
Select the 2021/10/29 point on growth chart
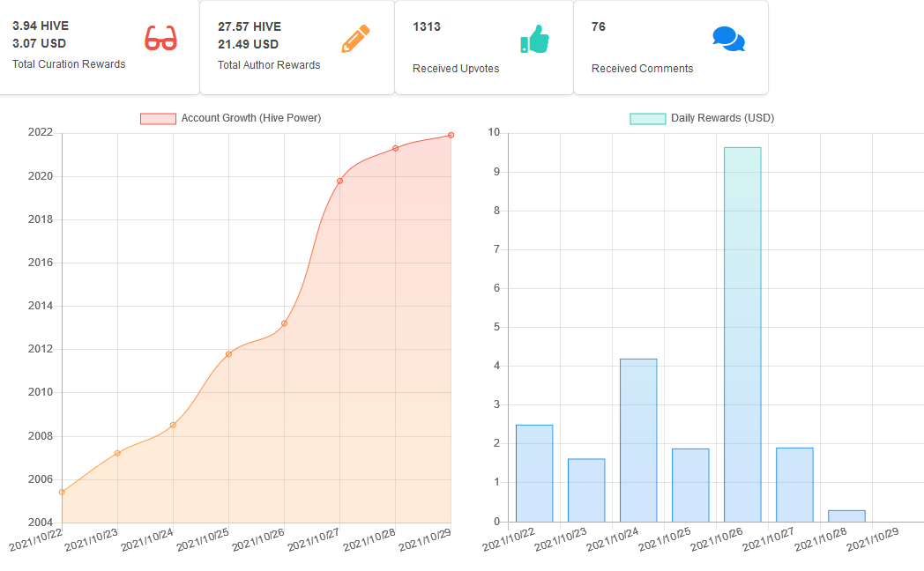pyautogui.click(x=451, y=136)
